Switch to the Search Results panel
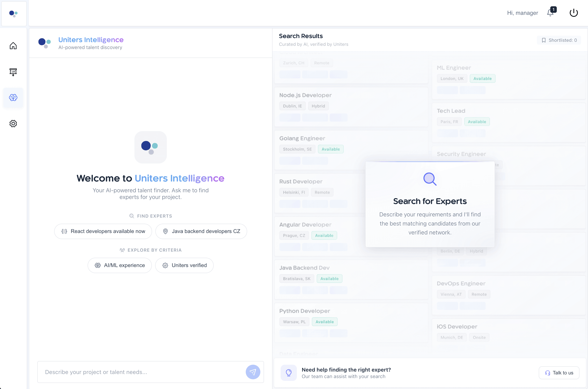This screenshot has width=588, height=389. 301,36
